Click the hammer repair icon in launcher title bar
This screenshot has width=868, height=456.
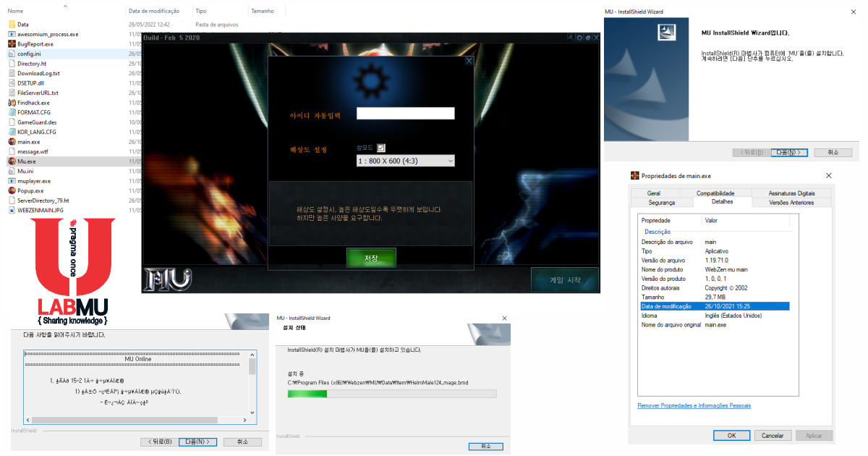pyautogui.click(x=571, y=38)
